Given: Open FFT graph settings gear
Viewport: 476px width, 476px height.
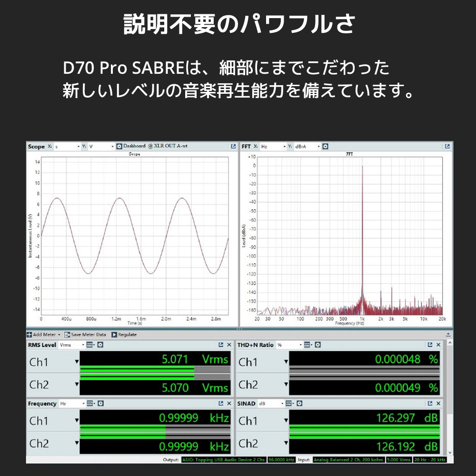Looking at the screenshot, I should pyautogui.click(x=325, y=146).
